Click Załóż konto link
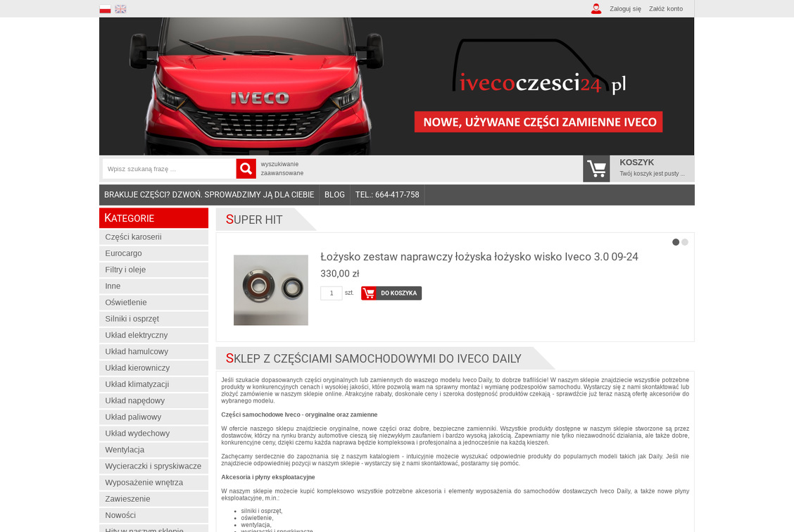The width and height of the screenshot is (794, 532). (665, 8)
